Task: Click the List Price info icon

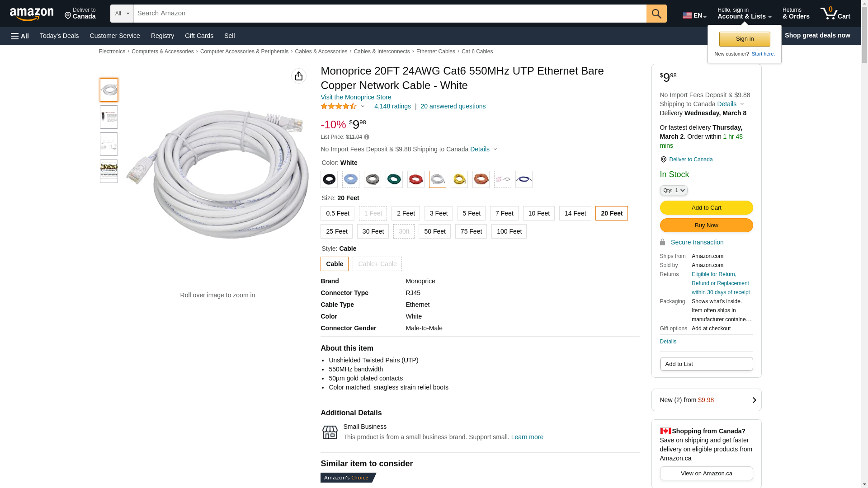Action: pos(367,137)
